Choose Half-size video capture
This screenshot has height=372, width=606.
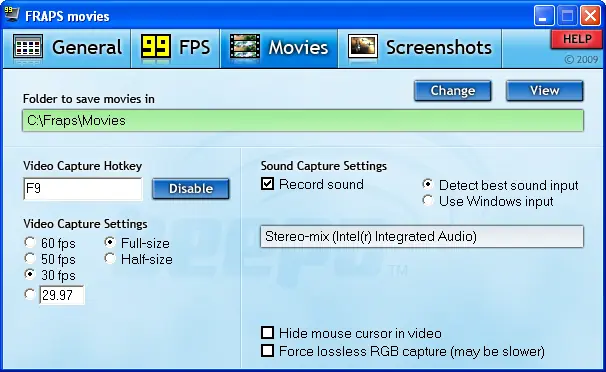click(110, 258)
